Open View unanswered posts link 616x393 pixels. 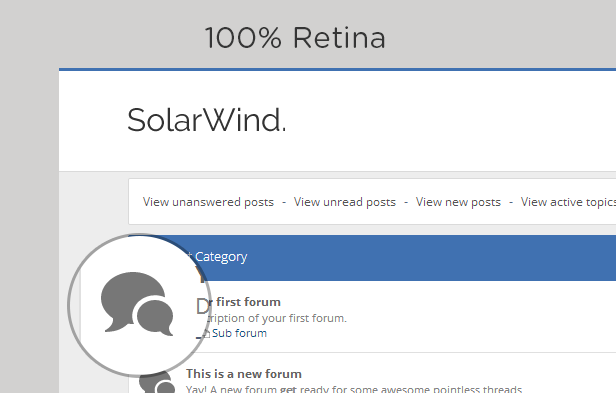pos(208,202)
